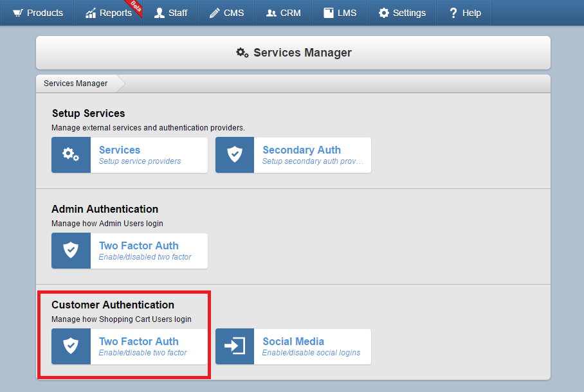Open the Social Media link

[x=293, y=341]
